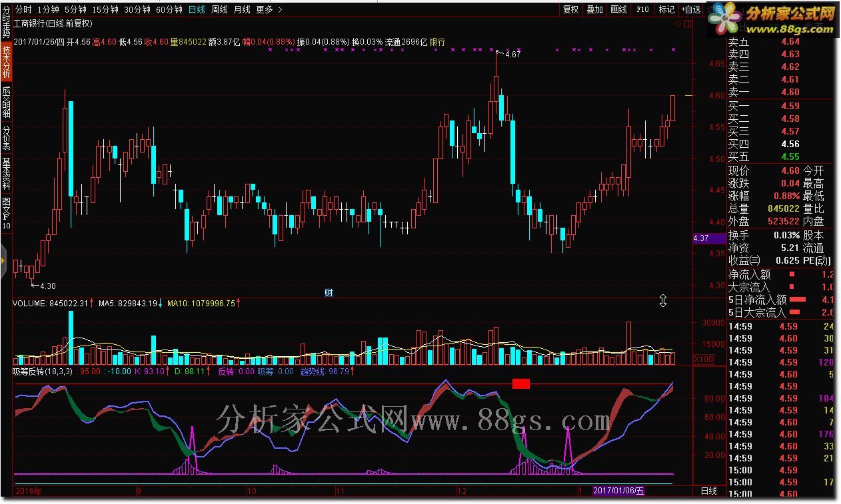Click the red signal block on the indicator pane
This screenshot has height=504, width=841.
(521, 383)
